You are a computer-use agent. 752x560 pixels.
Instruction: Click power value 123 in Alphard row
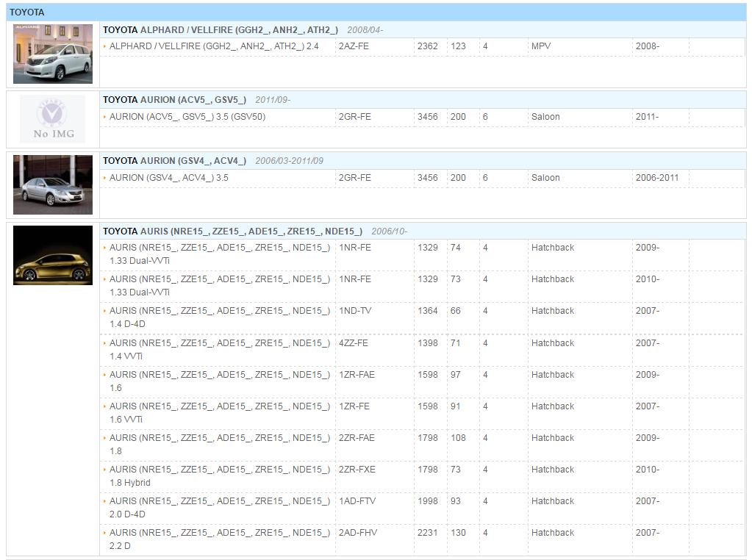click(458, 46)
